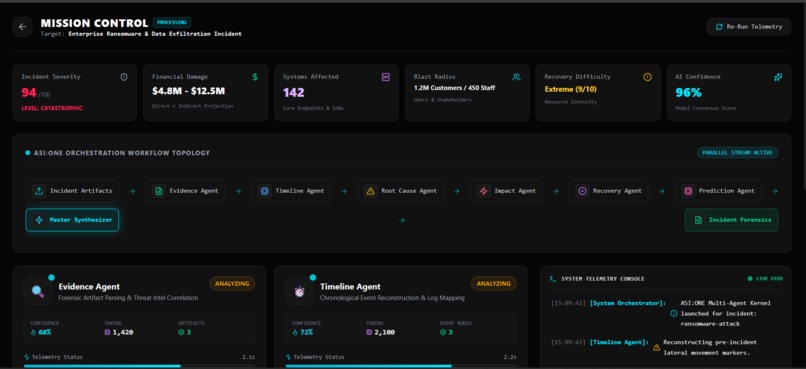Select the Prediction Agent workflow node

(718, 191)
